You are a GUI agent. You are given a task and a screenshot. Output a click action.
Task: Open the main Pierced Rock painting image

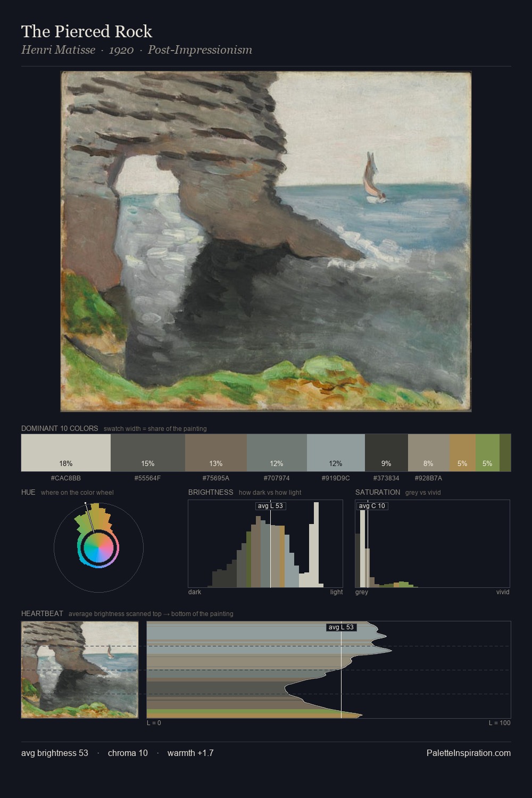[266, 242]
